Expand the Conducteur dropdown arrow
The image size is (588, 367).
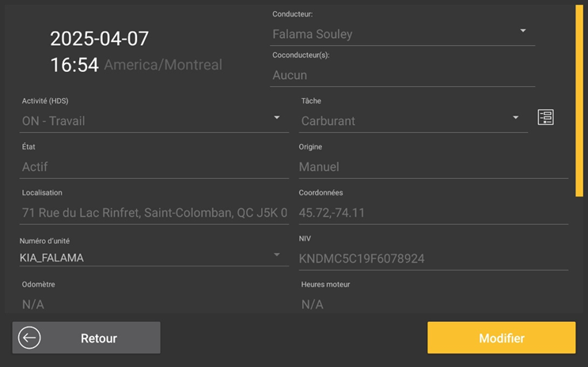pyautogui.click(x=522, y=32)
